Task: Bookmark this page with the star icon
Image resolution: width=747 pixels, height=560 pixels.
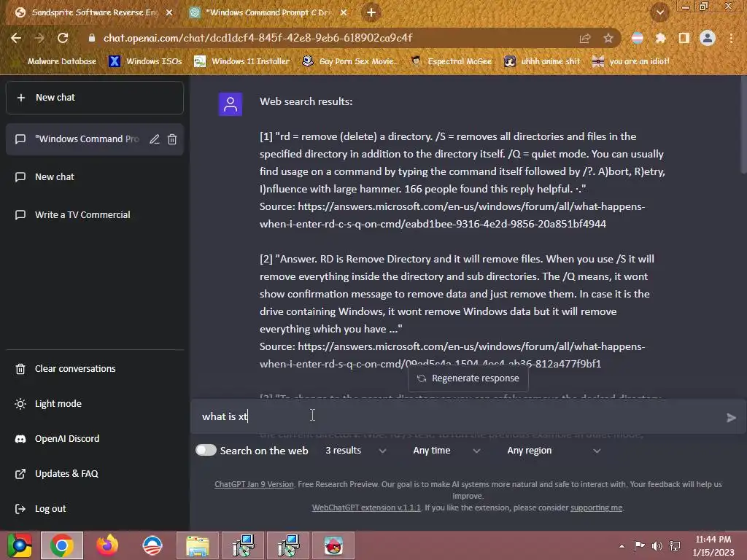Action: point(608,38)
